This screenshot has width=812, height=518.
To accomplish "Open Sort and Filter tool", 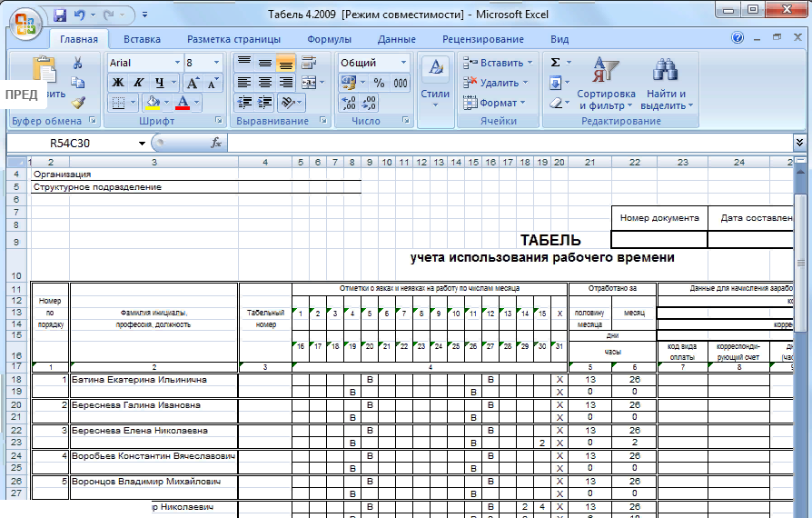I will click(x=605, y=84).
